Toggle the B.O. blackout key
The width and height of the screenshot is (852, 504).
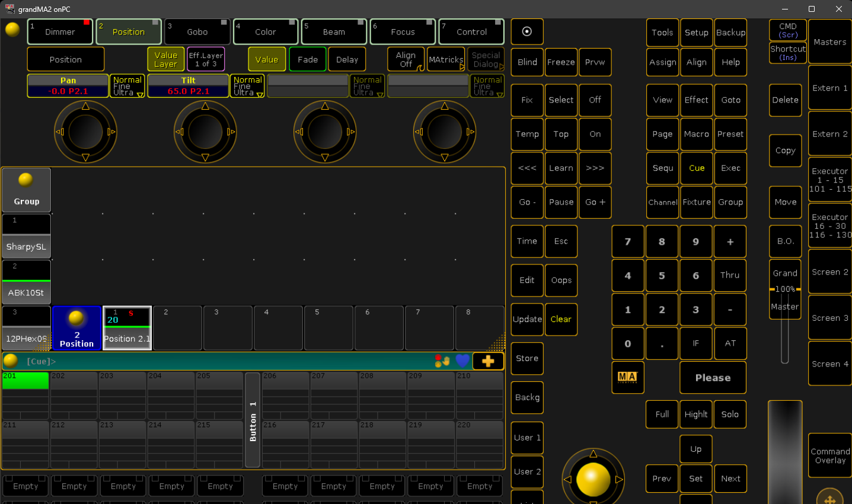pyautogui.click(x=786, y=241)
